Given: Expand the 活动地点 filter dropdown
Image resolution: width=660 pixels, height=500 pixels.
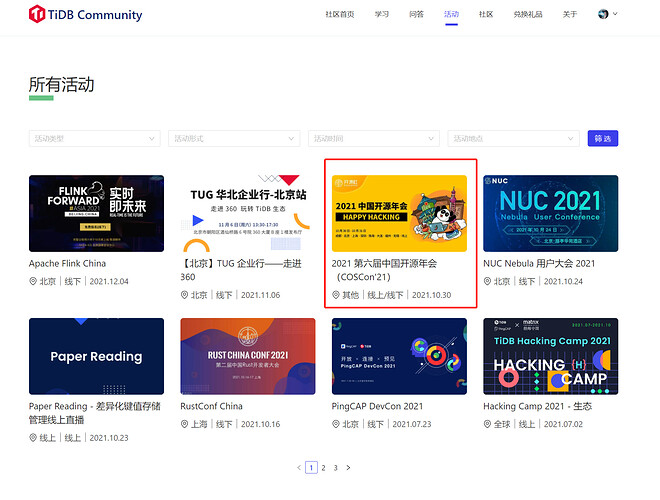Looking at the screenshot, I should point(514,138).
